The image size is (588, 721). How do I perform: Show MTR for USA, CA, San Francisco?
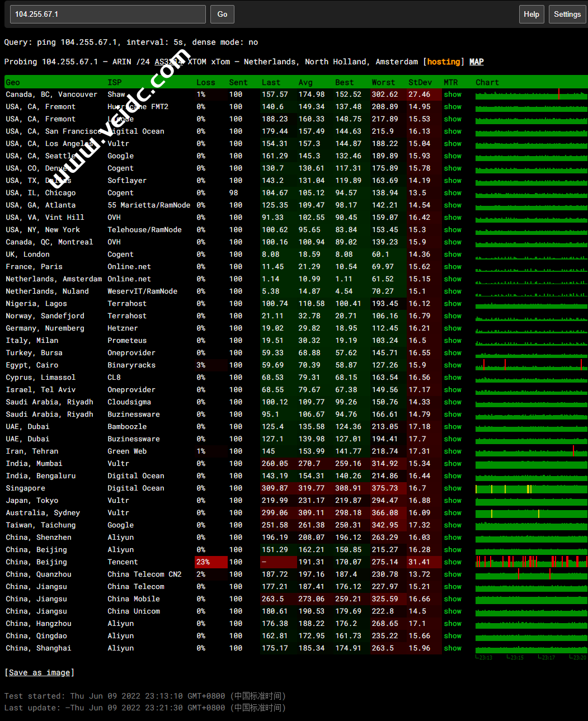pyautogui.click(x=453, y=131)
